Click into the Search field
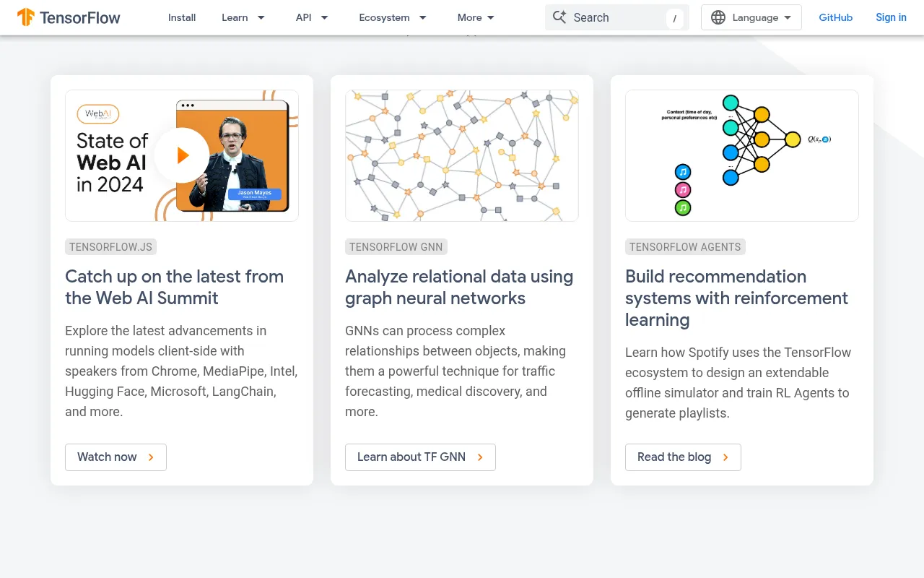 coord(617,17)
